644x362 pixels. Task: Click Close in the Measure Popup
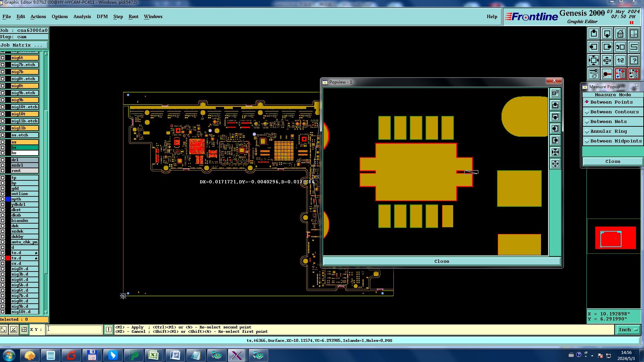click(x=612, y=162)
